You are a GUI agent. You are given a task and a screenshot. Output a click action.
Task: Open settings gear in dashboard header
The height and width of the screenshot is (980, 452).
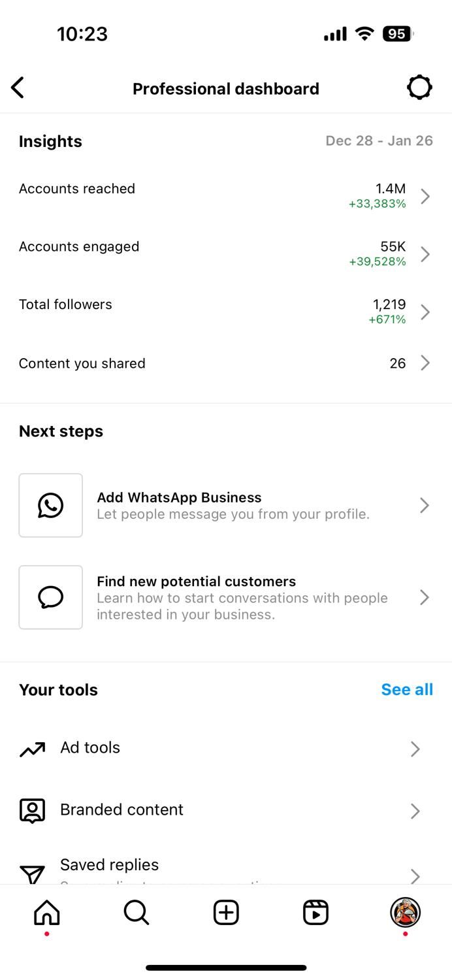(419, 88)
